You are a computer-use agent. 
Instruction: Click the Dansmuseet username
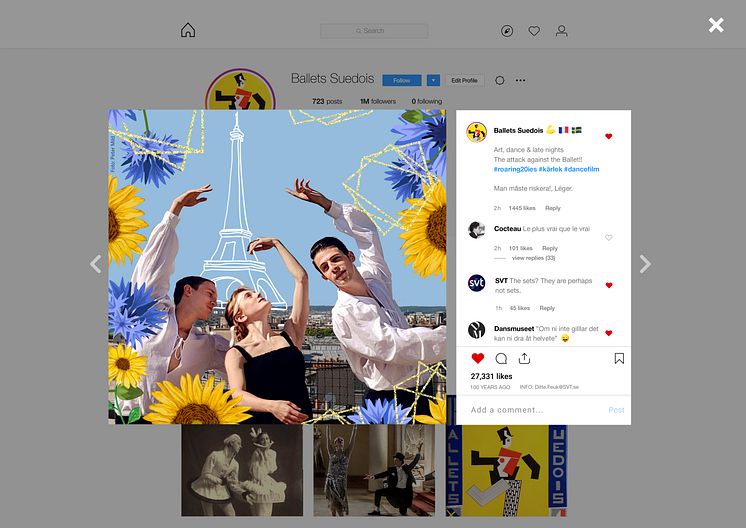click(514, 329)
